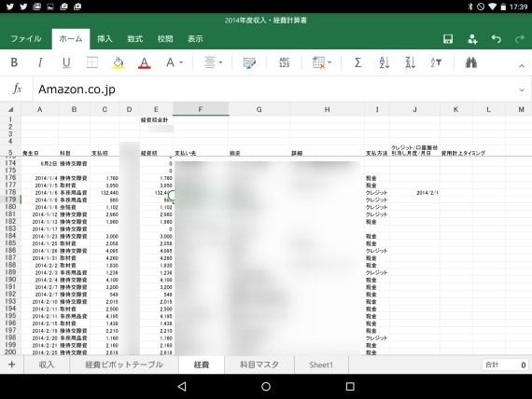This screenshot has height=399, width=532.
Task: Click the 支払方法 header cell
Action: point(376,153)
